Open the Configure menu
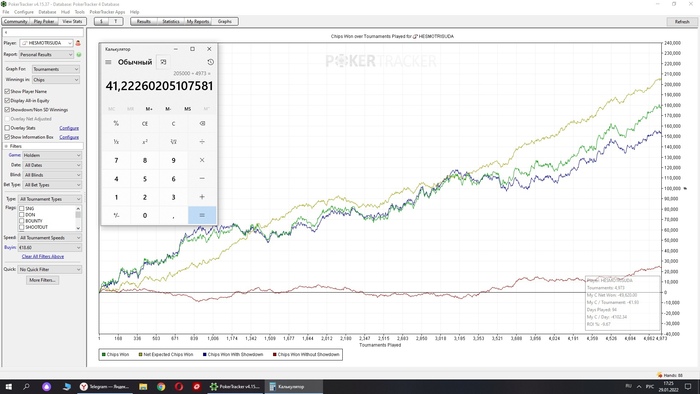The height and width of the screenshot is (394, 700). point(24,12)
